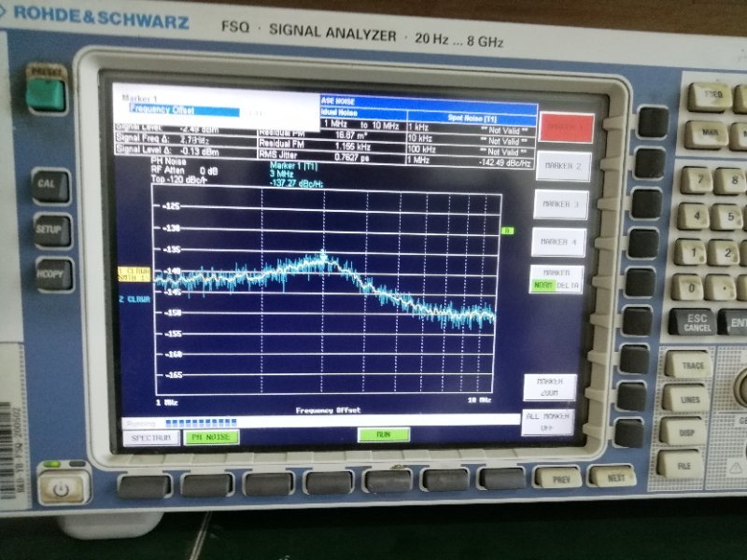Tap the decimal point keypad key
The image size is (747, 560).
(x=721, y=288)
